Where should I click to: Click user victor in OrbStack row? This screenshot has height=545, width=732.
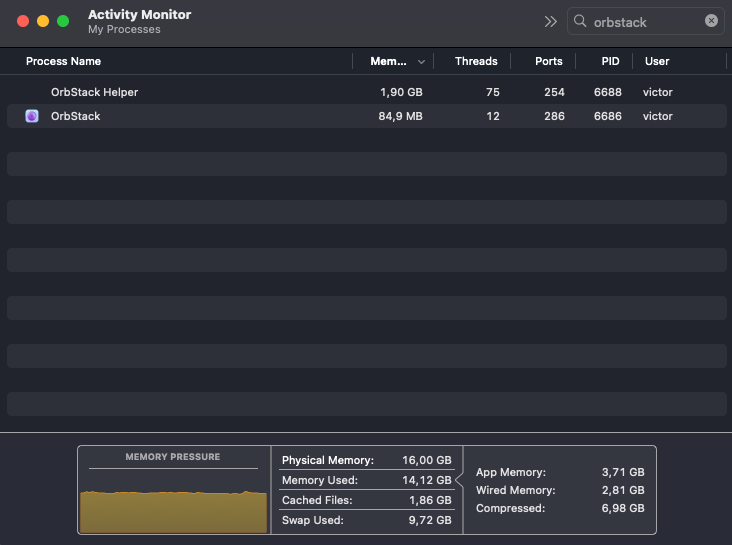click(657, 116)
